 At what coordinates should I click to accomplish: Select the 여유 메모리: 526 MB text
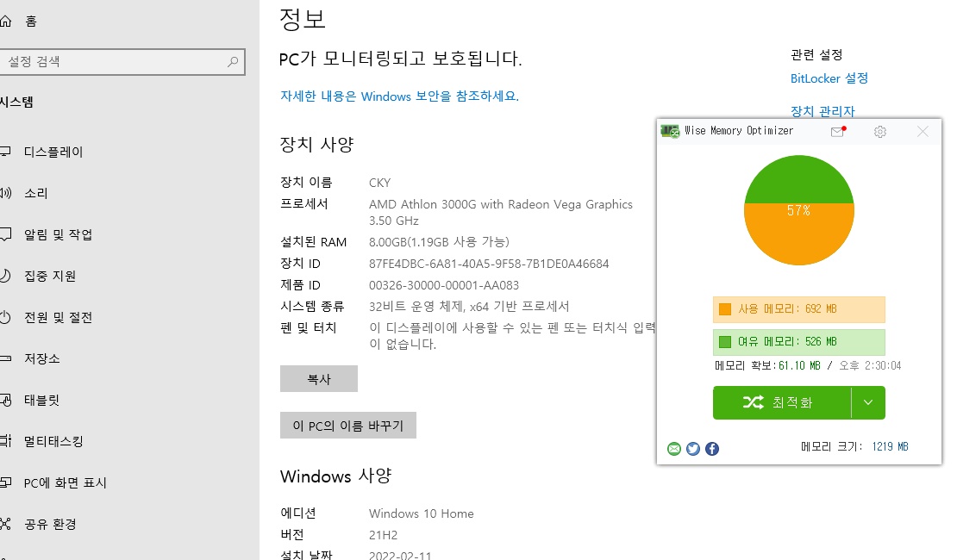787,342
